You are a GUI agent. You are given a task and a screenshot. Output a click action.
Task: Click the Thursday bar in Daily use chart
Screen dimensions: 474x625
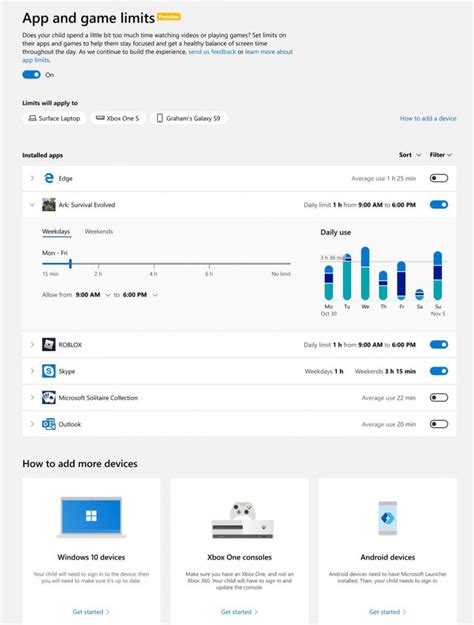point(383,285)
